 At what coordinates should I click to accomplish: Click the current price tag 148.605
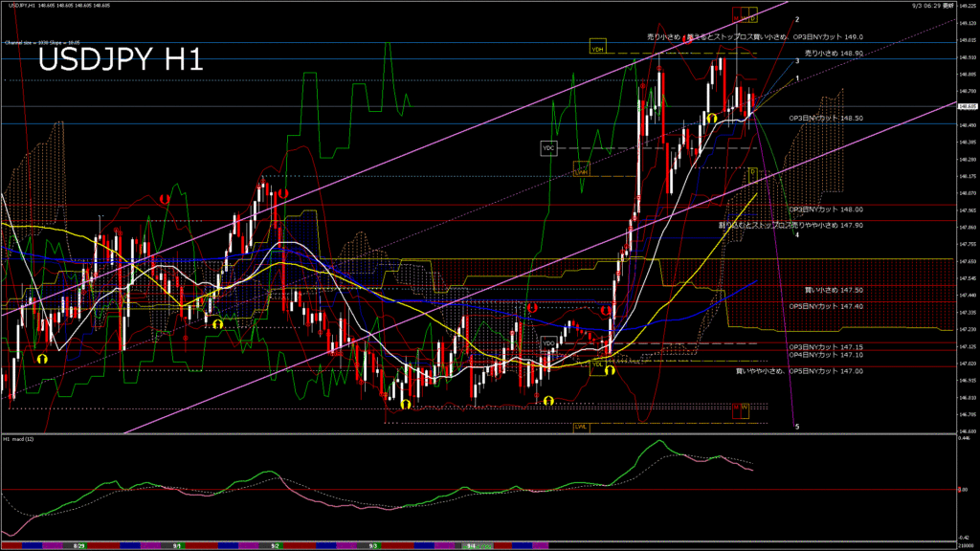point(967,107)
